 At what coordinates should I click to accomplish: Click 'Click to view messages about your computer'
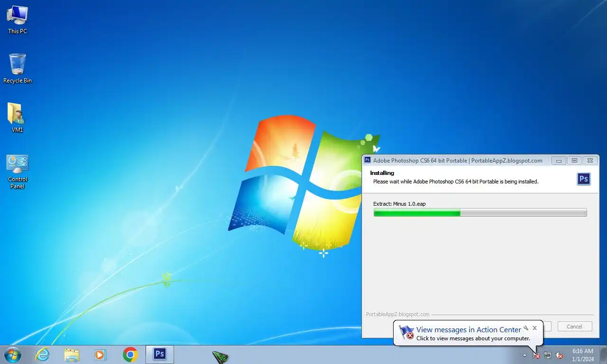point(473,338)
